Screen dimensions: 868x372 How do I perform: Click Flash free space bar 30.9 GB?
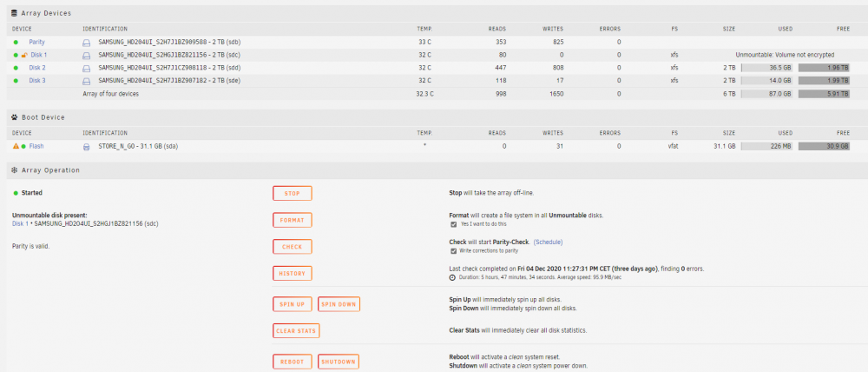(825, 146)
